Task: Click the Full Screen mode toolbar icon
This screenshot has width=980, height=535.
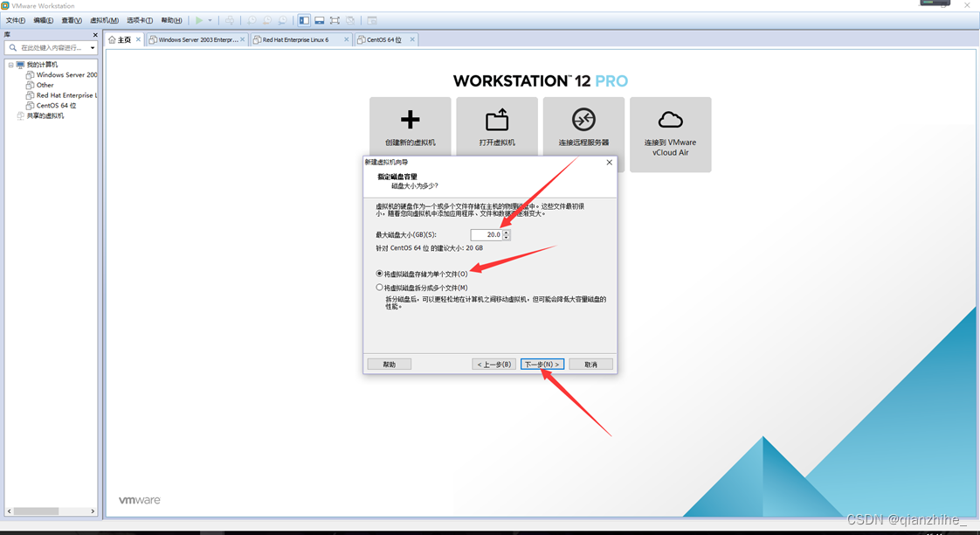Action: 335,20
